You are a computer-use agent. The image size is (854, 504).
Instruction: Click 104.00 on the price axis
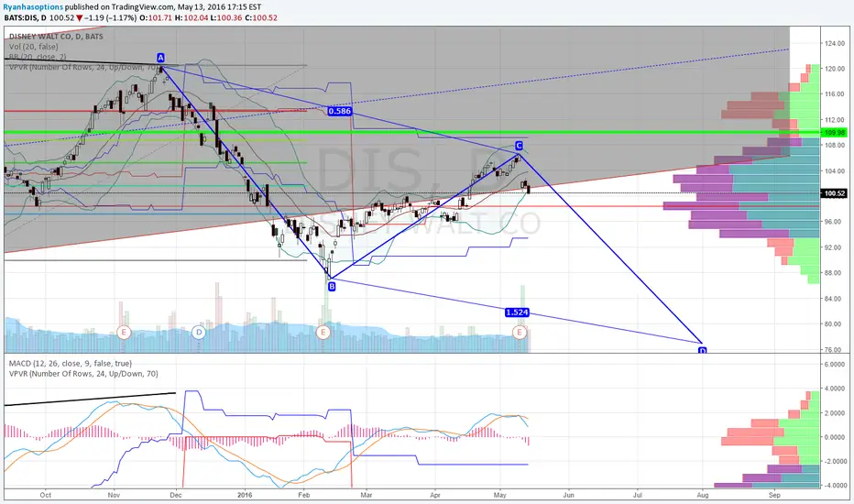pos(834,171)
